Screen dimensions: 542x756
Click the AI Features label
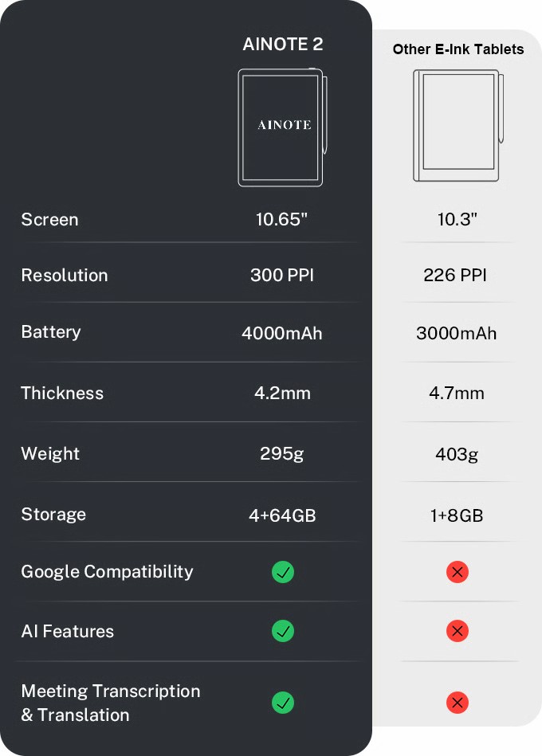(x=68, y=632)
